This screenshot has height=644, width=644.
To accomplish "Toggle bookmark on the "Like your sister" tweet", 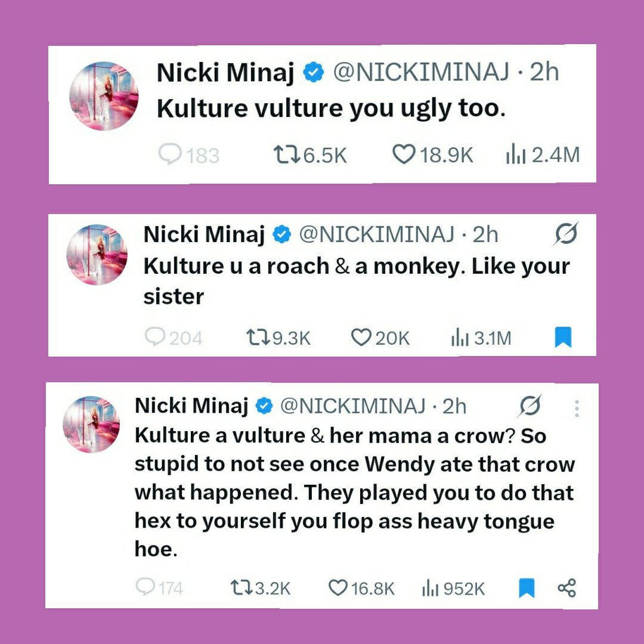I will click(563, 338).
